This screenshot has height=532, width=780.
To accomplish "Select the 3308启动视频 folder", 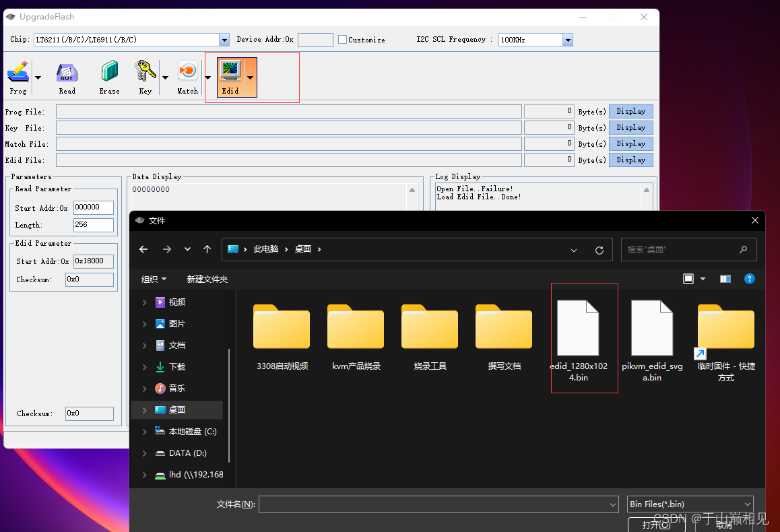I will pyautogui.click(x=282, y=337).
